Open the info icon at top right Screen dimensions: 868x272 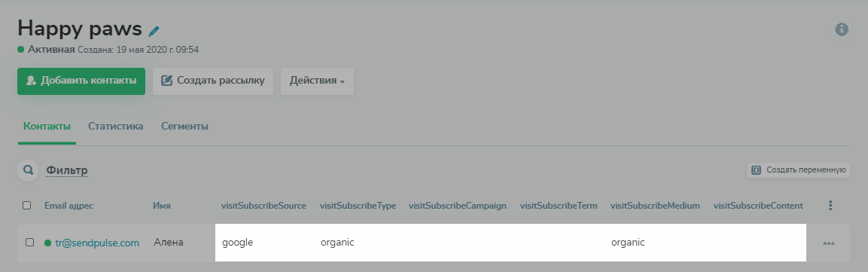point(842,29)
